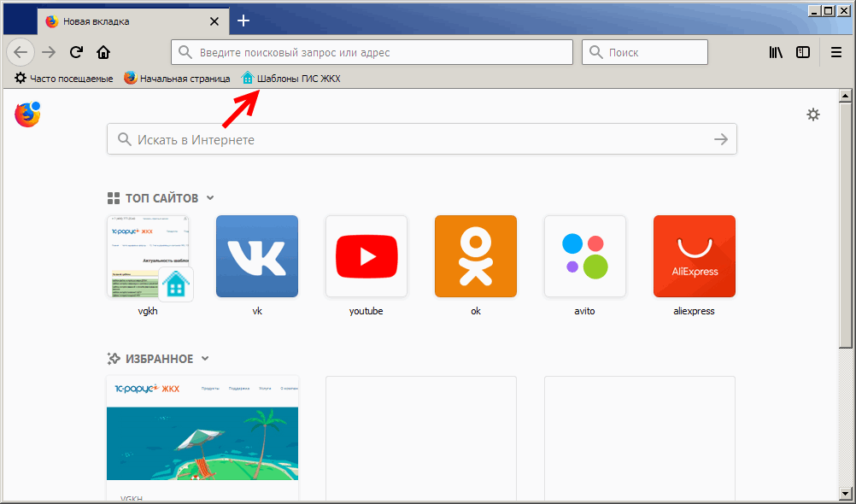Viewport: 856px width, 504px height.
Task: Open new tab page settings gear
Action: [x=813, y=114]
